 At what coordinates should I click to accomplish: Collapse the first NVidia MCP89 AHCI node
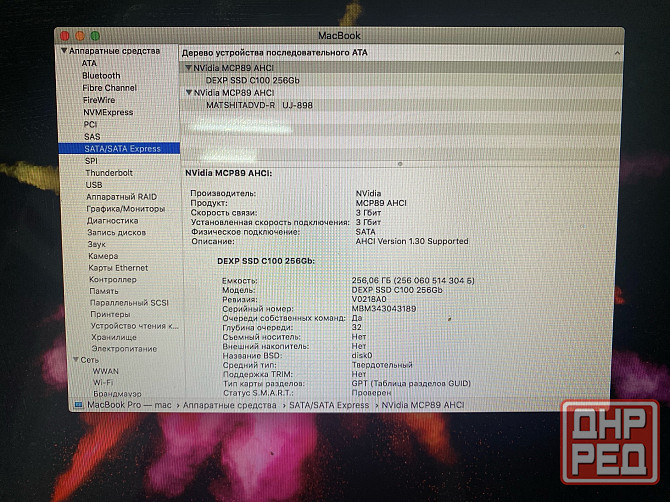coord(188,68)
